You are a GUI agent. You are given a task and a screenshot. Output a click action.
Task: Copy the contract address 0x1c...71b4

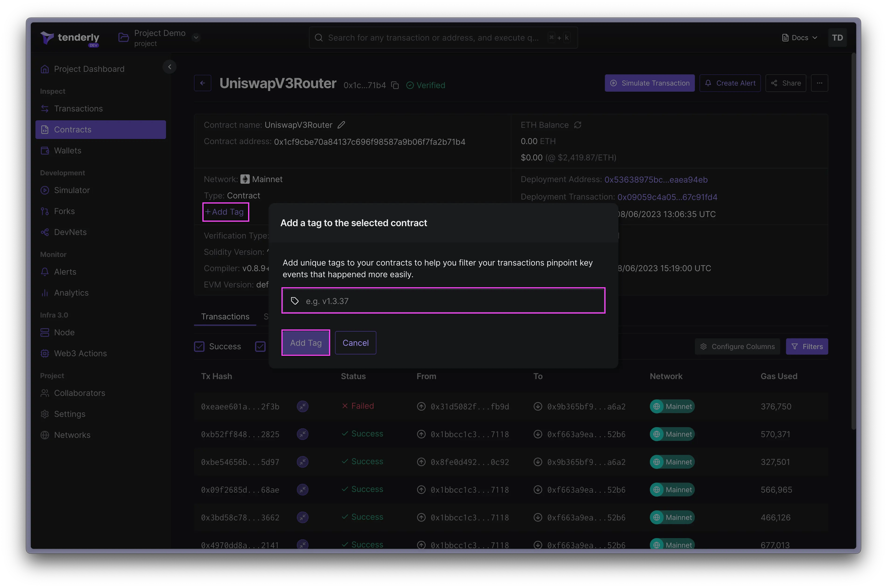(x=395, y=86)
